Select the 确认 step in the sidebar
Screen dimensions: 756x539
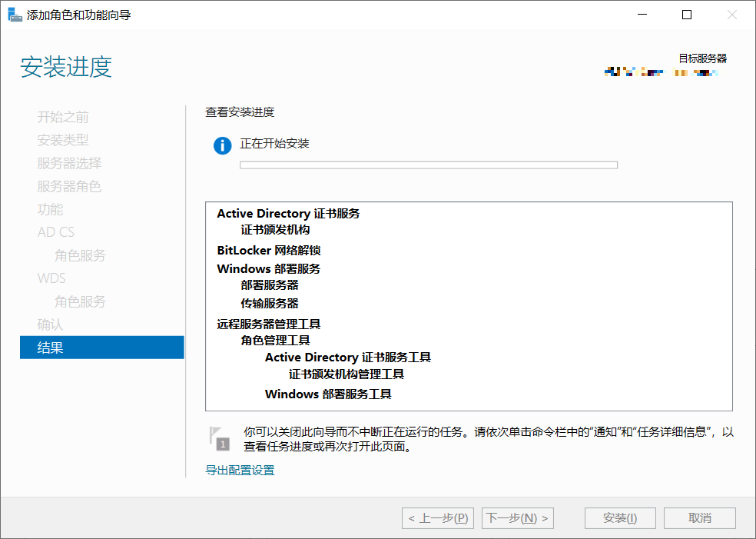[49, 324]
